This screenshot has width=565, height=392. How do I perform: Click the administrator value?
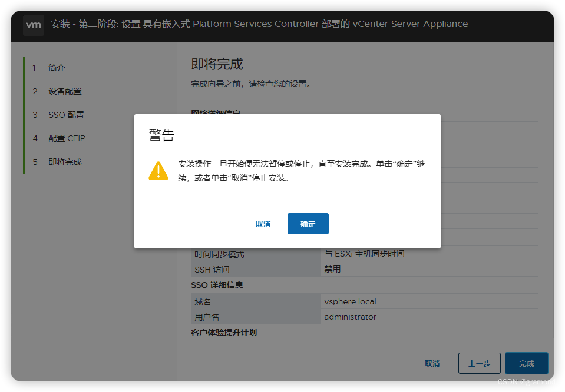(350, 317)
